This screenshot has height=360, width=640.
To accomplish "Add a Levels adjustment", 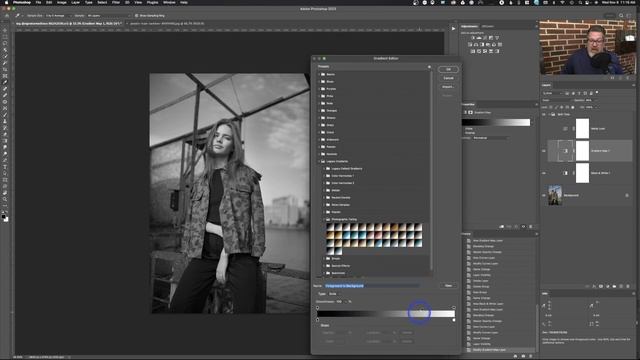I will click(479, 38).
